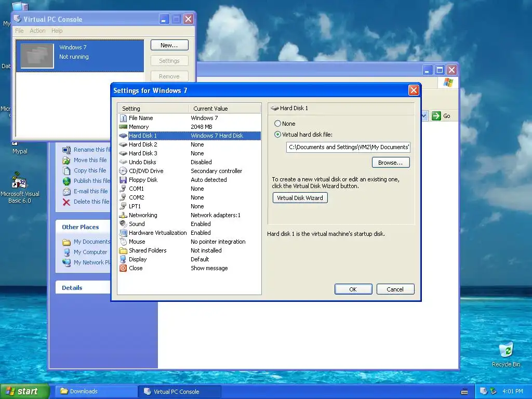The width and height of the screenshot is (532, 399).
Task: Confirm settings with OK button
Action: [353, 289]
